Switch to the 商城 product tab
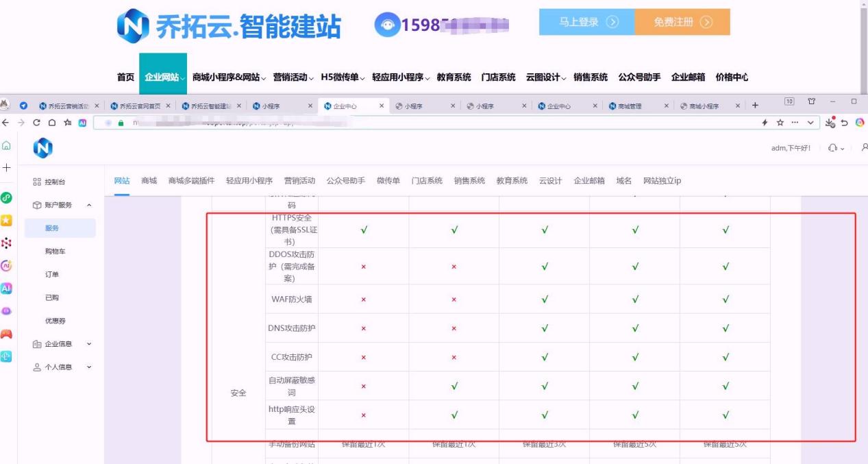Screen dimensions: 868x464 [x=149, y=181]
